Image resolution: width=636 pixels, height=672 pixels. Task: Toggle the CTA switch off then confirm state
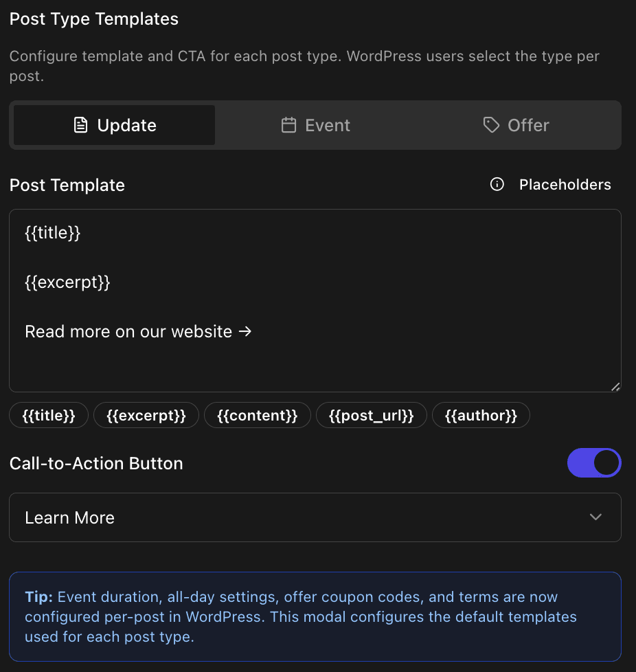[593, 462]
